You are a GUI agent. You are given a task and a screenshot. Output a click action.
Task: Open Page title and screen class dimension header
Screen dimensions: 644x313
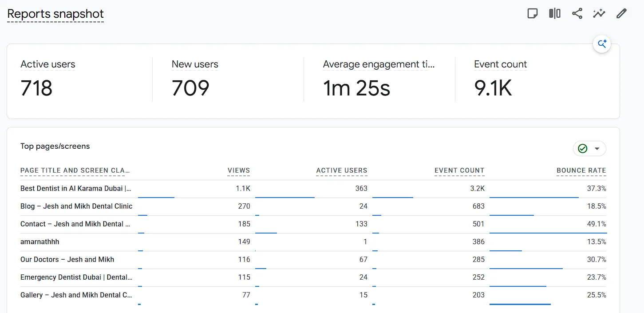[x=75, y=170]
